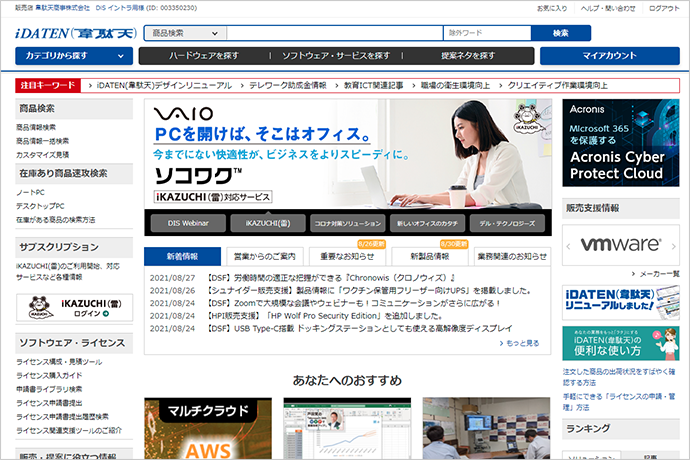The height and width of the screenshot is (460, 690).
Task: Open 申請書ライブラリ検索 link
Action: [49, 389]
